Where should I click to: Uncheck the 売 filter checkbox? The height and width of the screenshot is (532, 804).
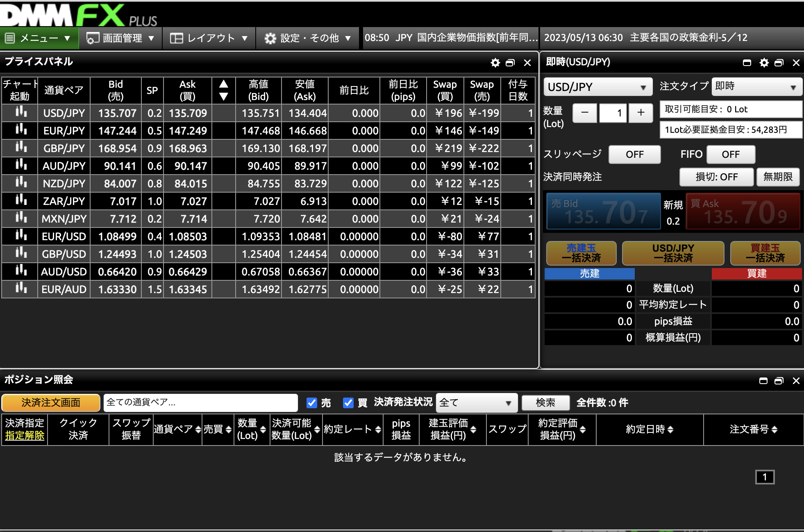pos(312,403)
